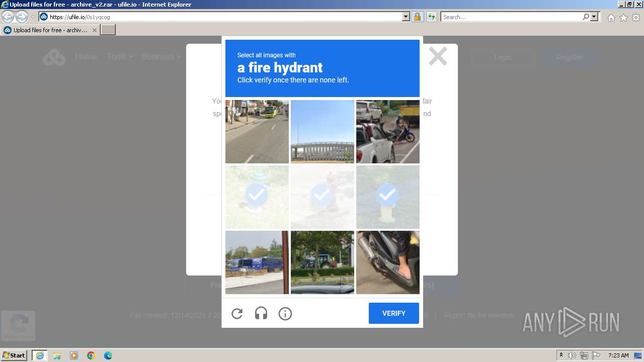Show hidden system tray icons
Image resolution: width=644 pixels, height=362 pixels.
(561, 355)
